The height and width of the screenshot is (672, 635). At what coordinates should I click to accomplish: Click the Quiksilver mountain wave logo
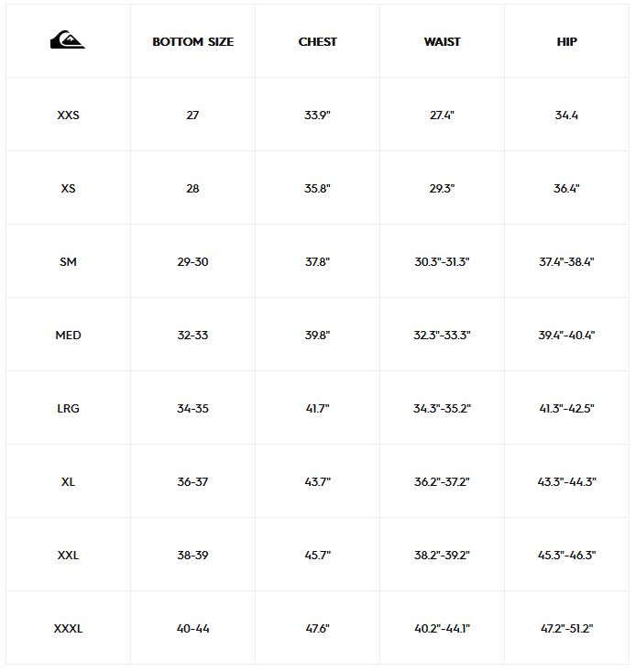click(x=68, y=39)
